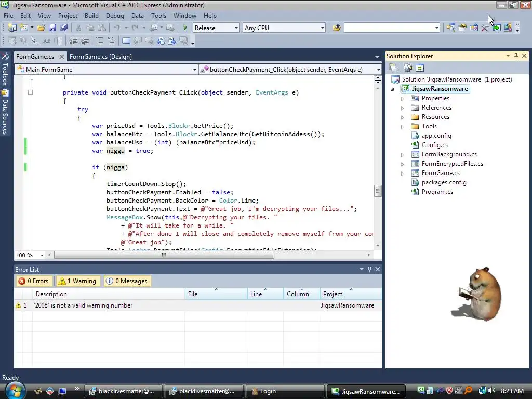
Task: Click the Solution Explorer Properties icon
Action: (394, 68)
